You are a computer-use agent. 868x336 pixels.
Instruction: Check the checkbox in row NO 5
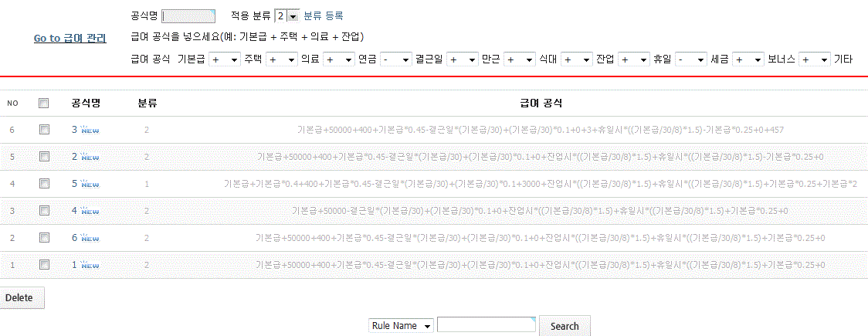44,157
